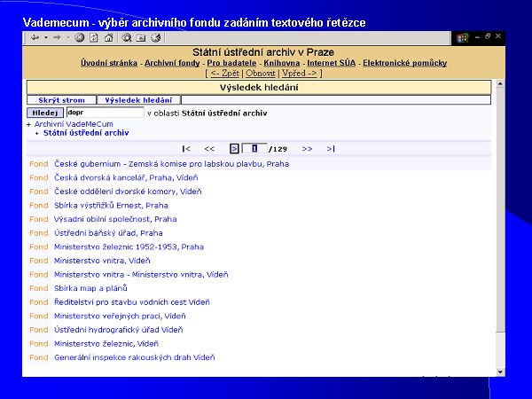Open the Search icon in browser toolbar
The width and height of the screenshot is (532, 399).
point(127,38)
